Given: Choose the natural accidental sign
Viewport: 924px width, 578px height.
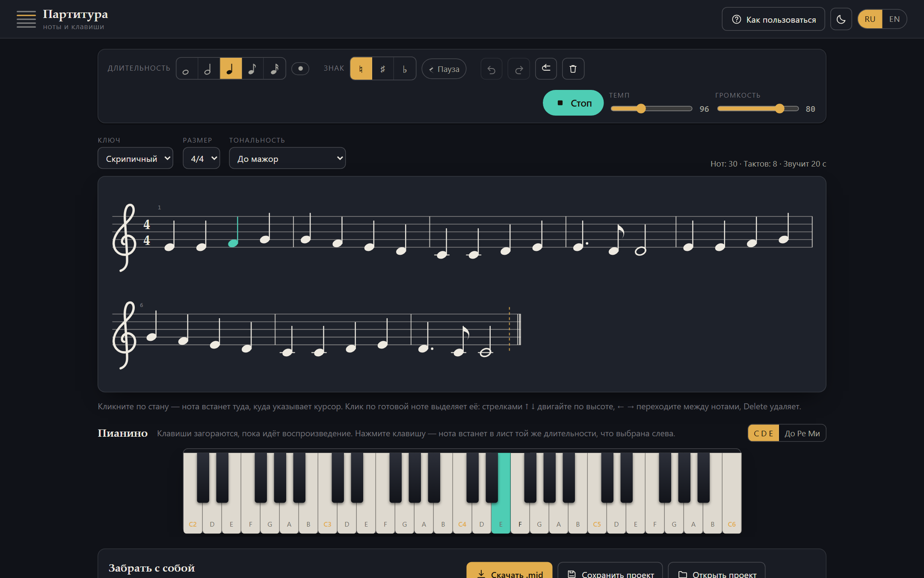Looking at the screenshot, I should pyautogui.click(x=361, y=69).
